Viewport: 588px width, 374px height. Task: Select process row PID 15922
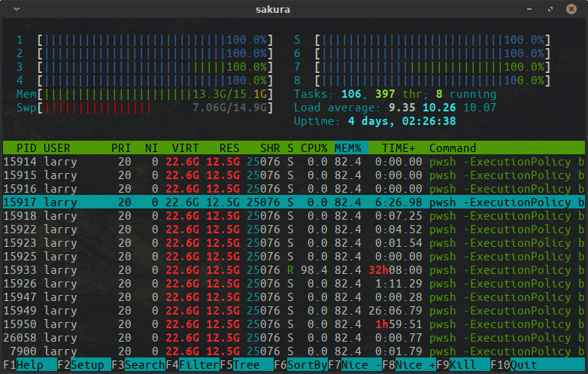(294, 230)
